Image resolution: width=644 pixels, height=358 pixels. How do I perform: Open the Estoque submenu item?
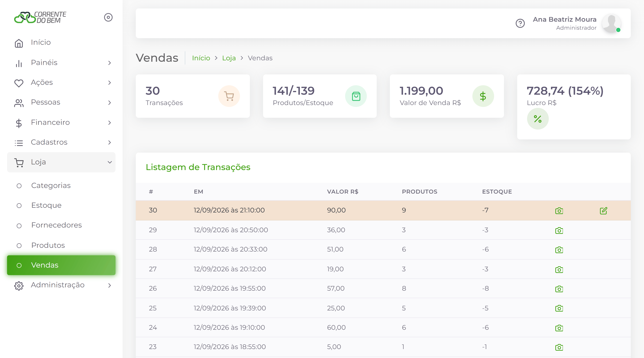pyautogui.click(x=61, y=206)
